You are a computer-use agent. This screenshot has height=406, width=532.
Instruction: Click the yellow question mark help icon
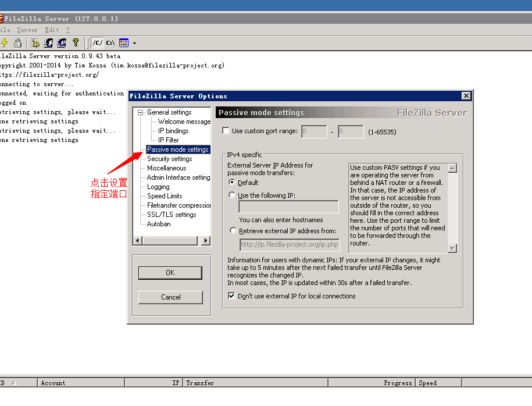(76, 42)
